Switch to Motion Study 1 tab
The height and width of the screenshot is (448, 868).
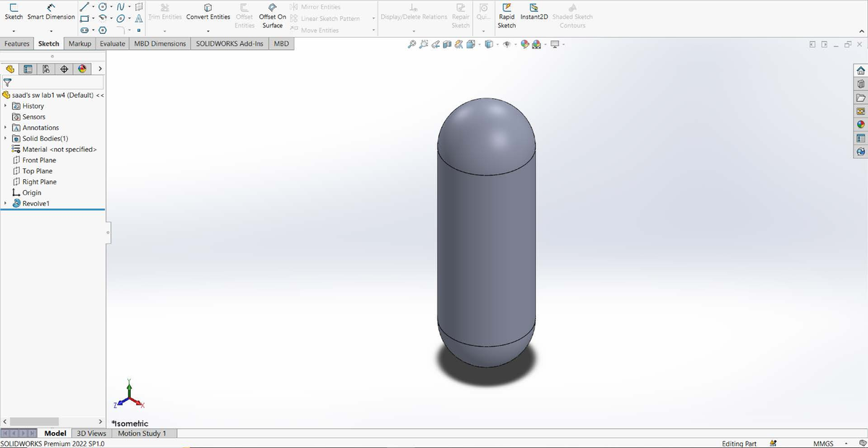(142, 434)
